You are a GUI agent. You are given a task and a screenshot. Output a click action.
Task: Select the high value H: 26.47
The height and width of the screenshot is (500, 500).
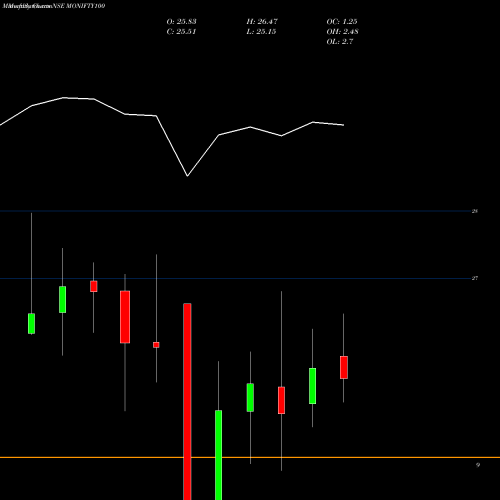coord(262,22)
